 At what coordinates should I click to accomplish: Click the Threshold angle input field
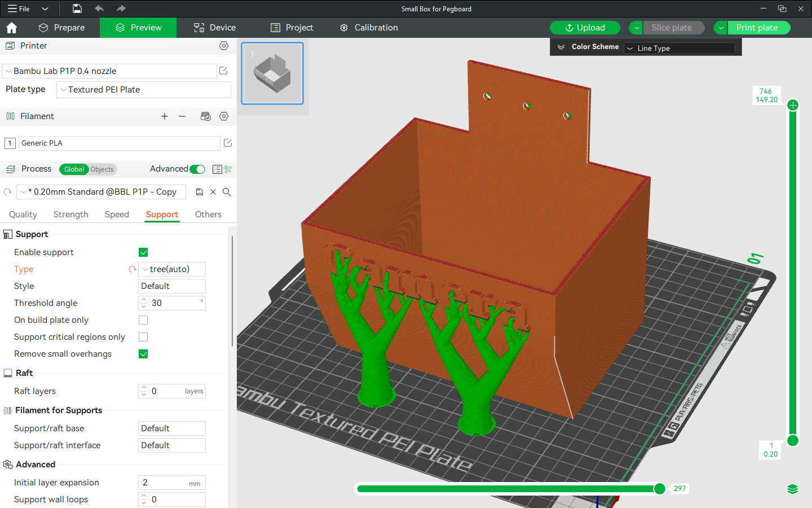pos(172,303)
